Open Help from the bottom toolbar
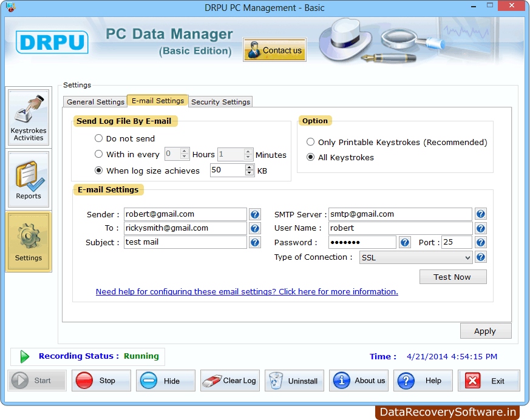This screenshot has height=420, width=530. [423, 381]
